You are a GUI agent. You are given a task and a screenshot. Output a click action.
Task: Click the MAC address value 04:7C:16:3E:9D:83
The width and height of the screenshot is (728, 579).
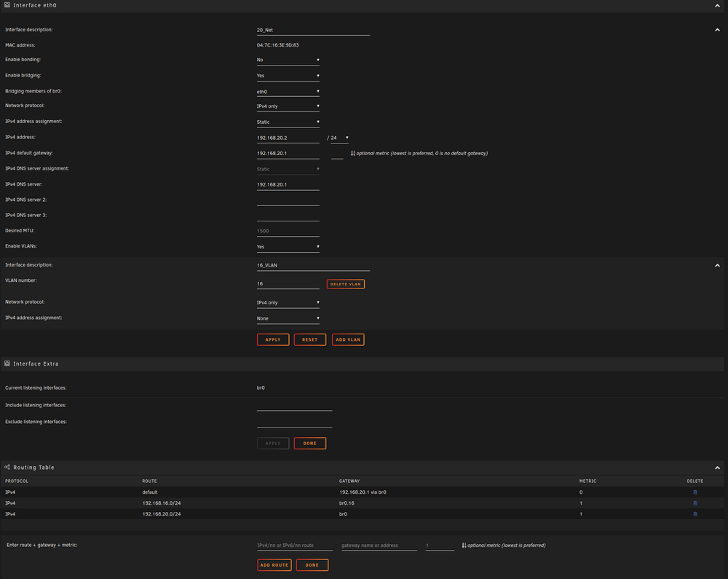tap(277, 45)
